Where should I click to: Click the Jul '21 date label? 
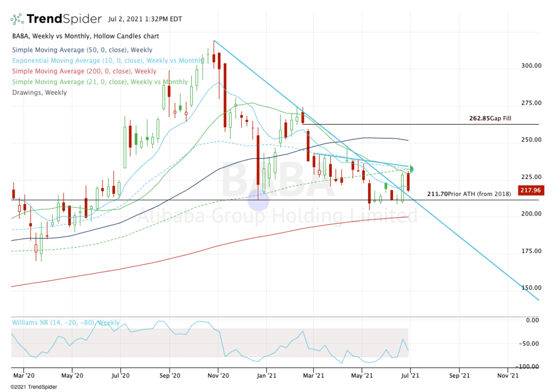tap(410, 376)
